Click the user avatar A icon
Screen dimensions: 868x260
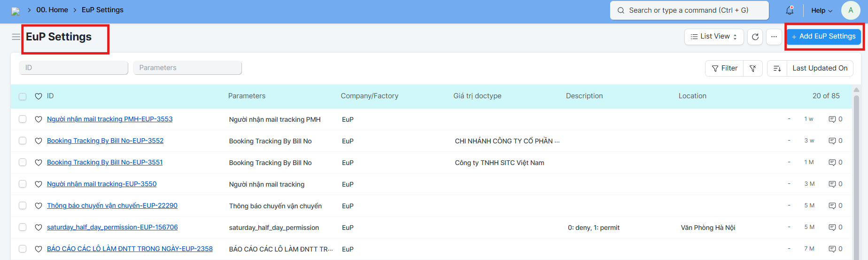(851, 10)
